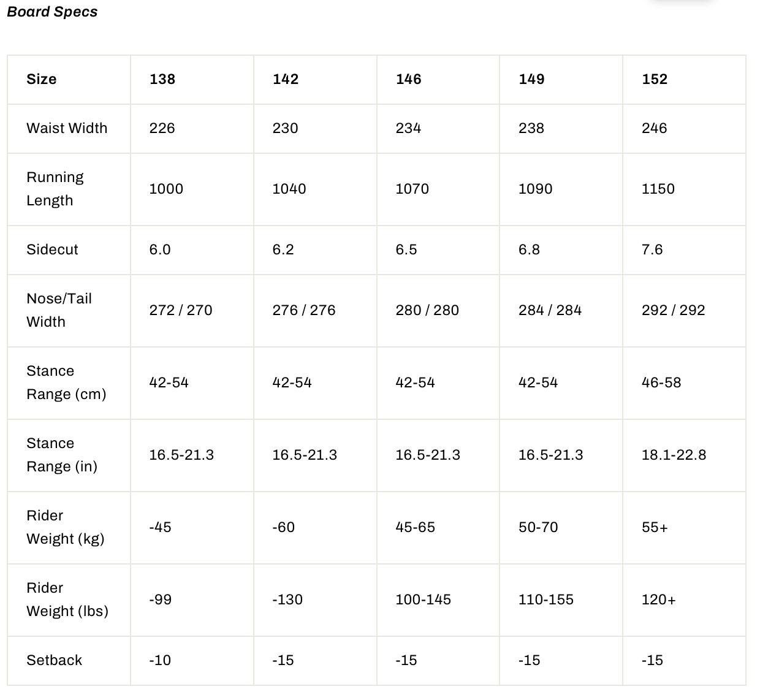Click the 46-58 stance range cell

[x=661, y=382]
